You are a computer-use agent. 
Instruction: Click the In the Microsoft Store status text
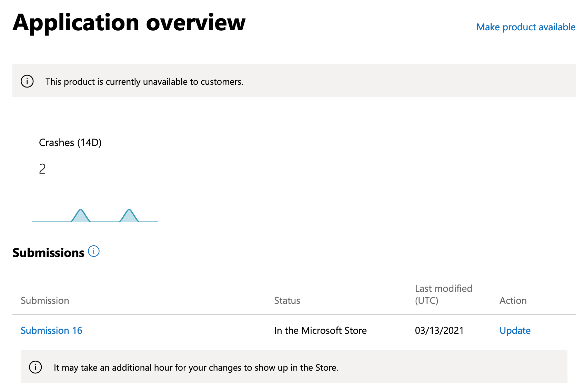[320, 331]
